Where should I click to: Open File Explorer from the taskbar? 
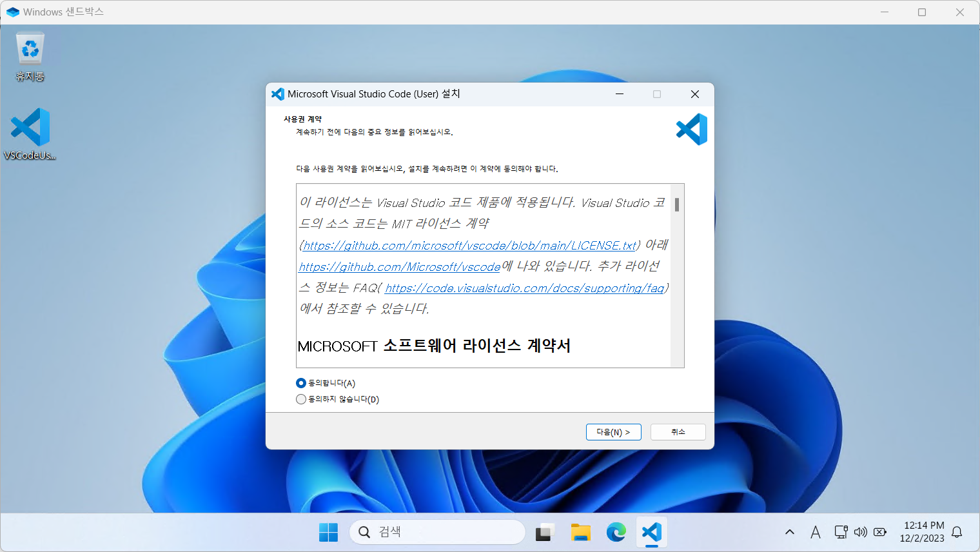tap(581, 532)
